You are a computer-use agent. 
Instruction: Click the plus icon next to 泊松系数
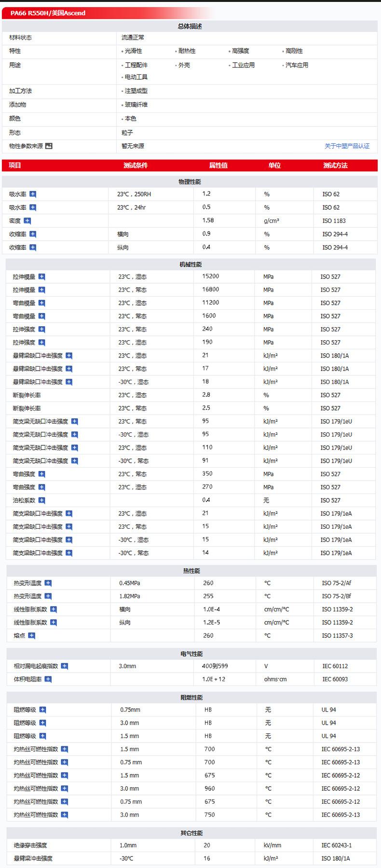click(x=42, y=500)
